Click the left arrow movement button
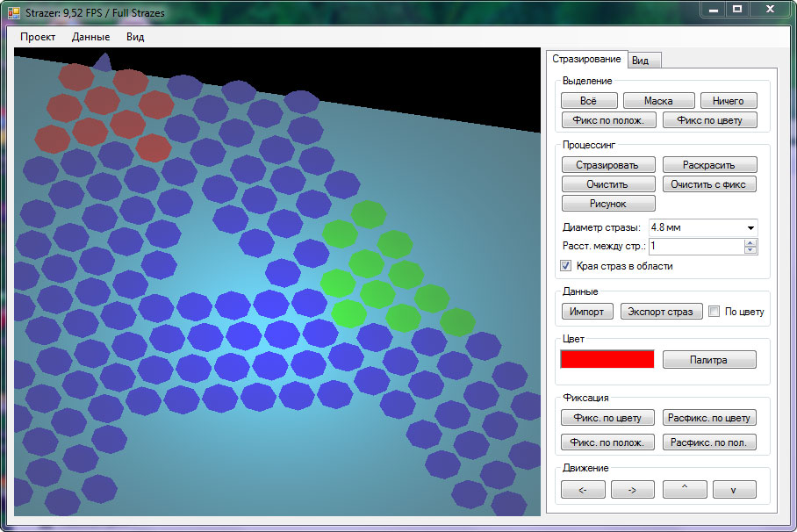Screen dimensions: 797x532 point(583,490)
